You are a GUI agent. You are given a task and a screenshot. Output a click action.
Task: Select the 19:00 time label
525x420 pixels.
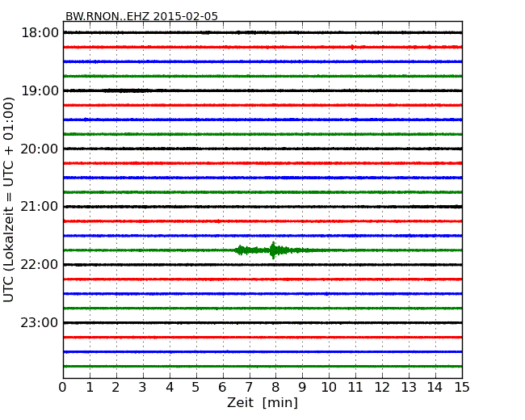pos(40,90)
